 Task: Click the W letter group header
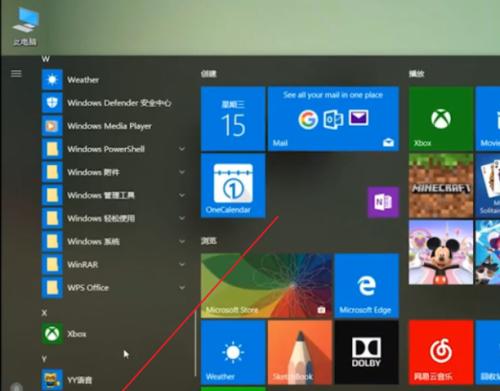[x=46, y=59]
